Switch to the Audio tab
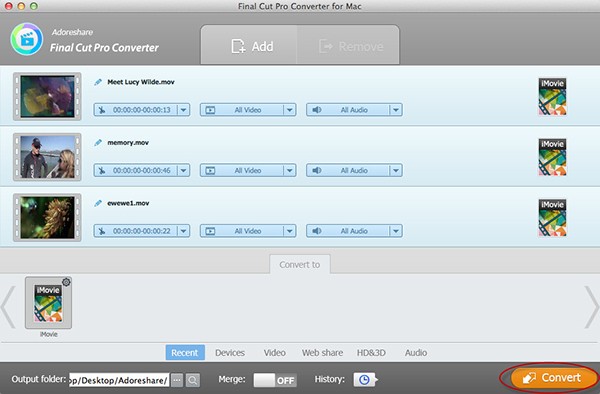The width and height of the screenshot is (600, 394). coord(416,353)
